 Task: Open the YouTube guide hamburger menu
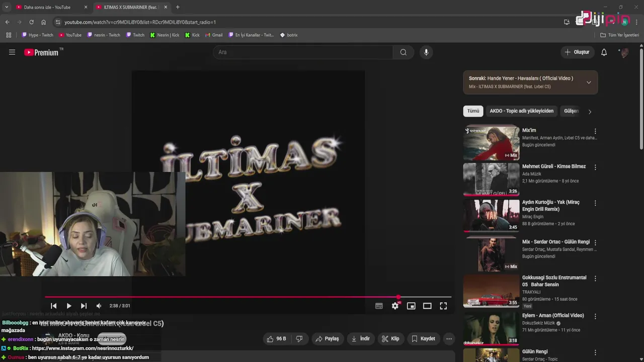[12, 52]
